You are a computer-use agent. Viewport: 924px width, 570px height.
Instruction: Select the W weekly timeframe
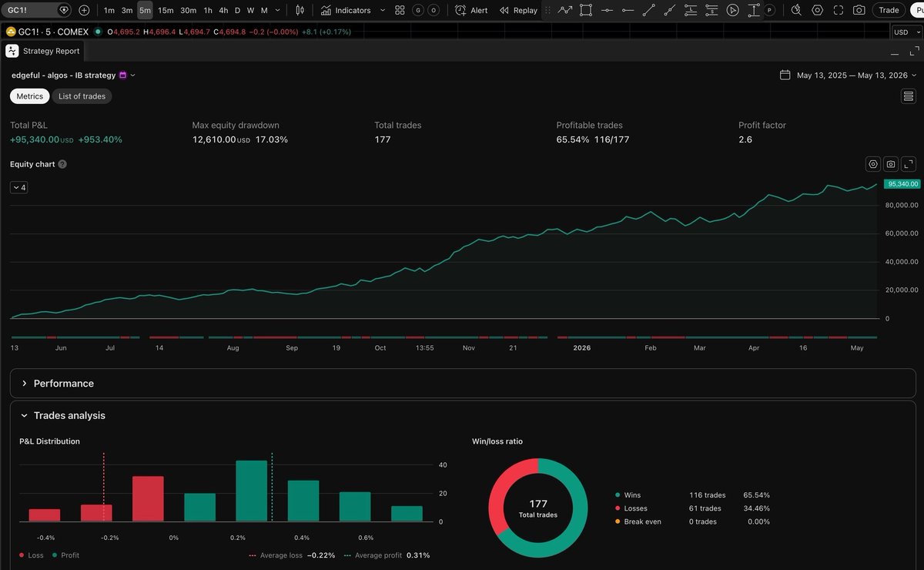(x=250, y=10)
